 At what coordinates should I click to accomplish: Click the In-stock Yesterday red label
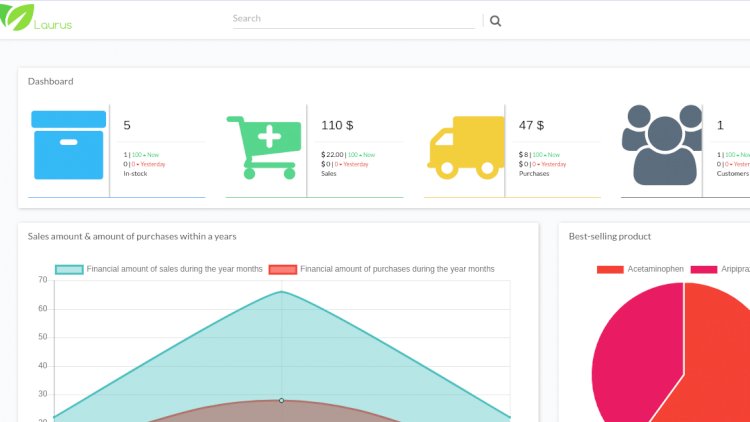[x=153, y=164]
